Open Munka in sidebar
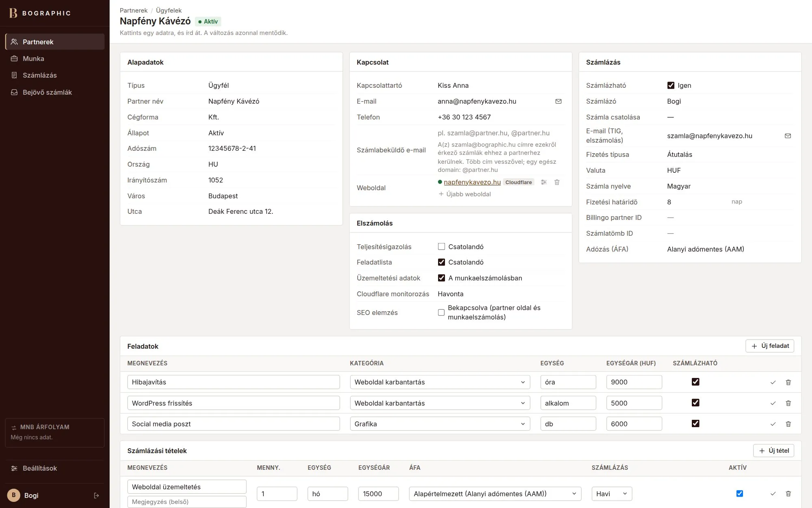The image size is (812, 508). pos(55,59)
